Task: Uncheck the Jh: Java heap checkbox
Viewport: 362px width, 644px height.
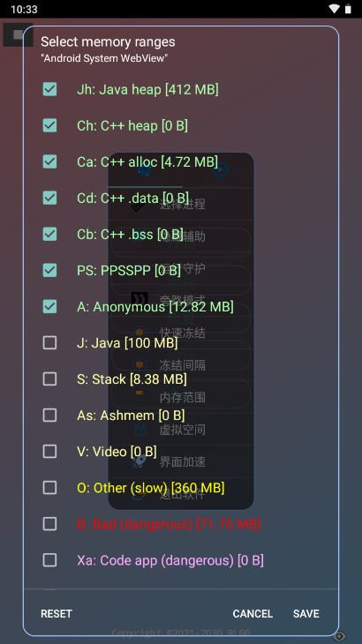Action: click(x=49, y=89)
